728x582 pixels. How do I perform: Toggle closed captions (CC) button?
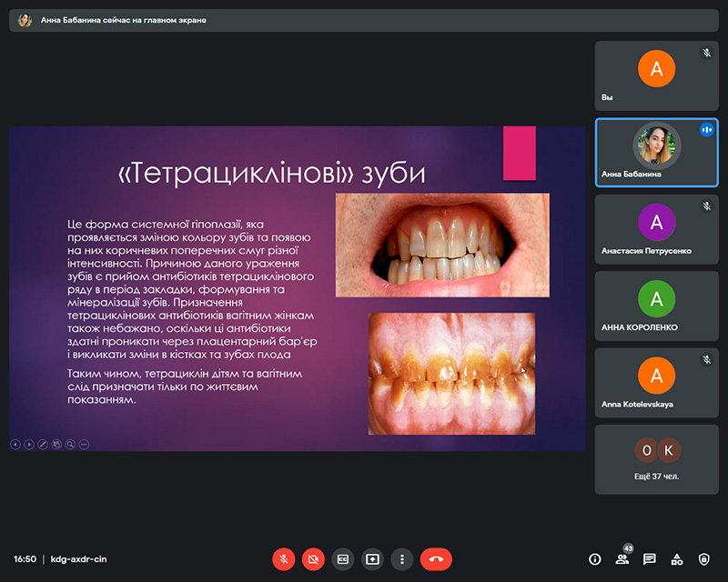coord(343,559)
